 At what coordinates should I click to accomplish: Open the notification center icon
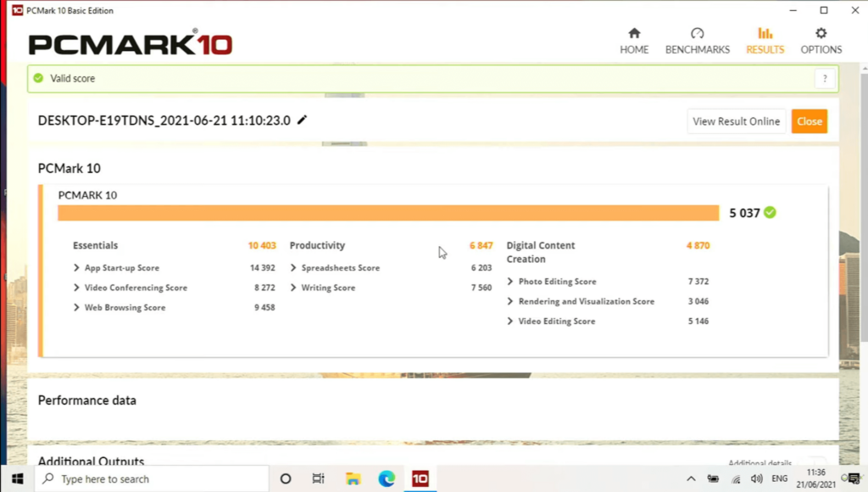853,478
